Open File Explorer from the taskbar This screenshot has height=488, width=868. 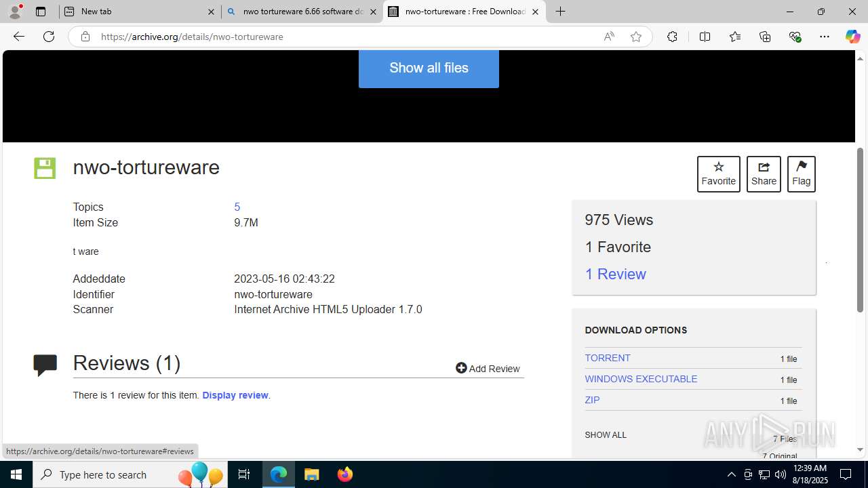pos(312,474)
